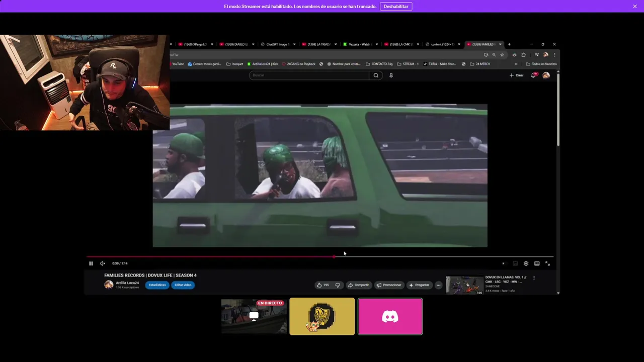This screenshot has height=362, width=644.
Task: Open the Todos los favoritos folder
Action: click(541, 64)
